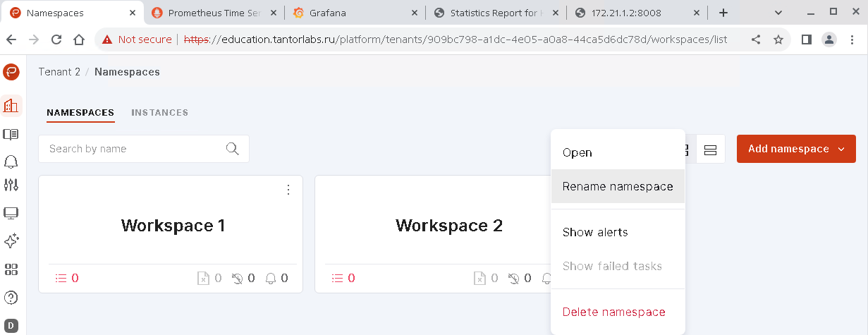Click the monitor icon in the sidebar
Screen dimensions: 868x335
[x=11, y=213]
